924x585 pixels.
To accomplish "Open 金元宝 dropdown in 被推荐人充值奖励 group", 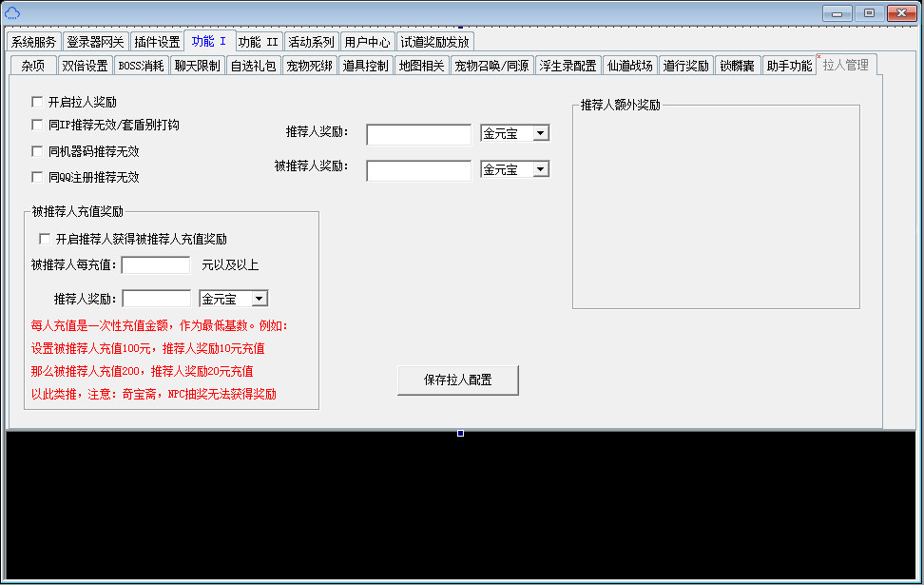I will click(x=258, y=300).
